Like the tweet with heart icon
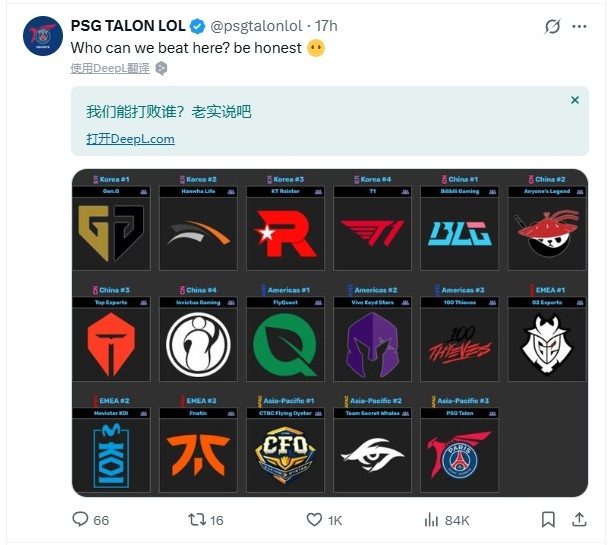This screenshot has width=609, height=545. [x=314, y=520]
